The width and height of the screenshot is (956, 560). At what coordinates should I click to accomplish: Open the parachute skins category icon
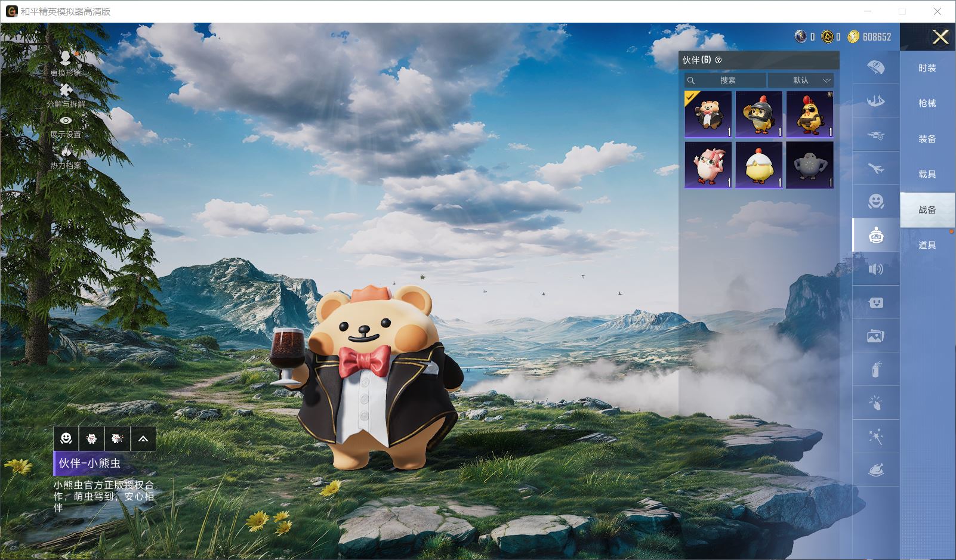click(875, 67)
